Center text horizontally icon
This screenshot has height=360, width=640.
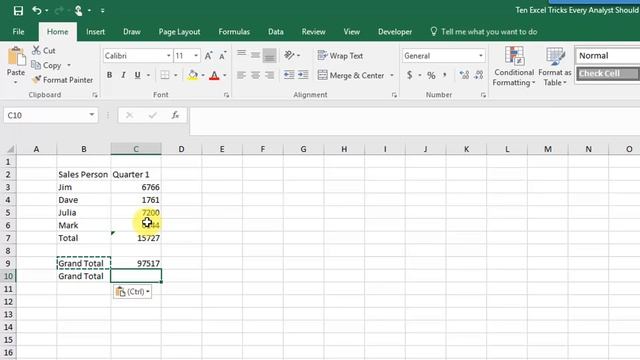click(x=256, y=75)
